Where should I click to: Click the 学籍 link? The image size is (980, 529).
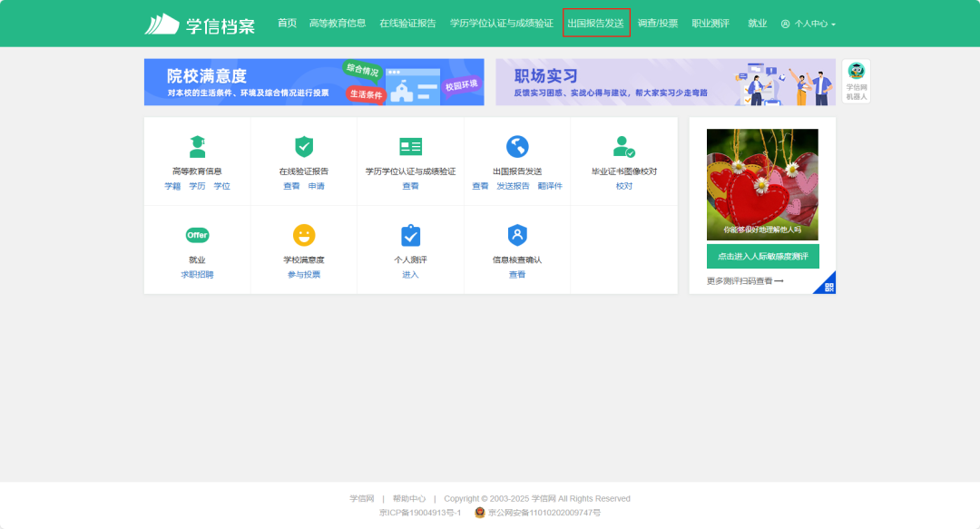point(172,186)
